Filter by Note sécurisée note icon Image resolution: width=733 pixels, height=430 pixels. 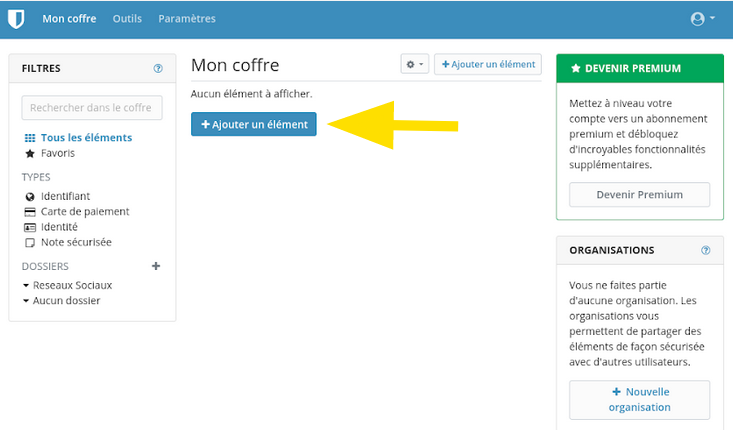[30, 243]
